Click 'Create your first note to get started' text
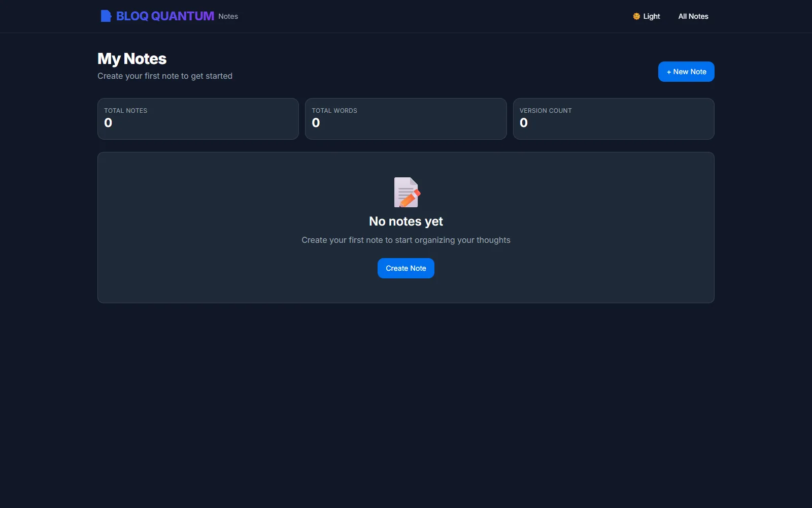Screen dimensions: 812x508 coord(165,76)
